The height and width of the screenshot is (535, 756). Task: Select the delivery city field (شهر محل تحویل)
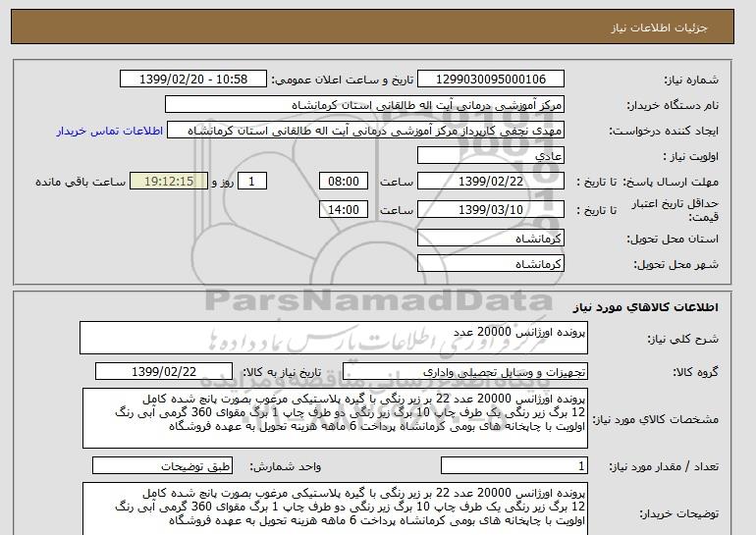coord(490,264)
